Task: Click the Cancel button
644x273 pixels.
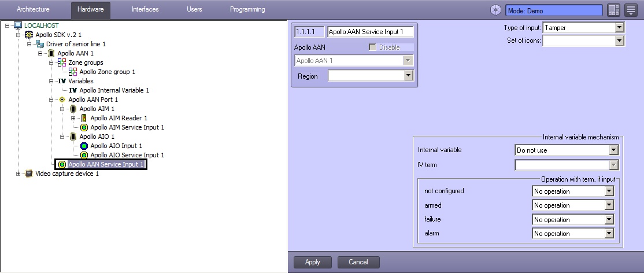Action: tap(358, 262)
